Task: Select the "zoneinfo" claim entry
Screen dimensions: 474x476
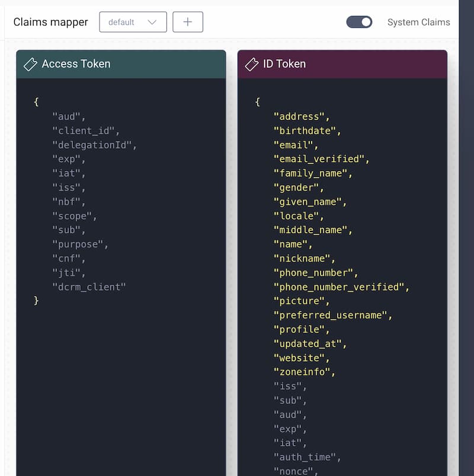Action: click(303, 372)
